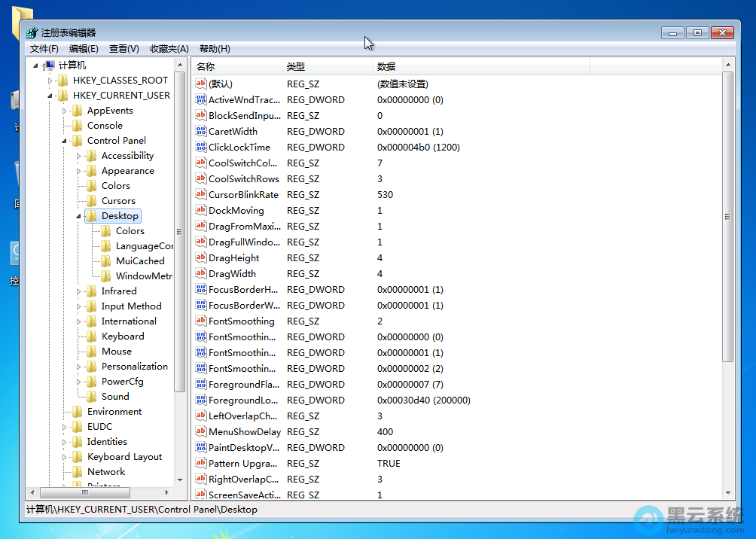
Task: Collapse the Desktop key in tree
Action: 79,216
